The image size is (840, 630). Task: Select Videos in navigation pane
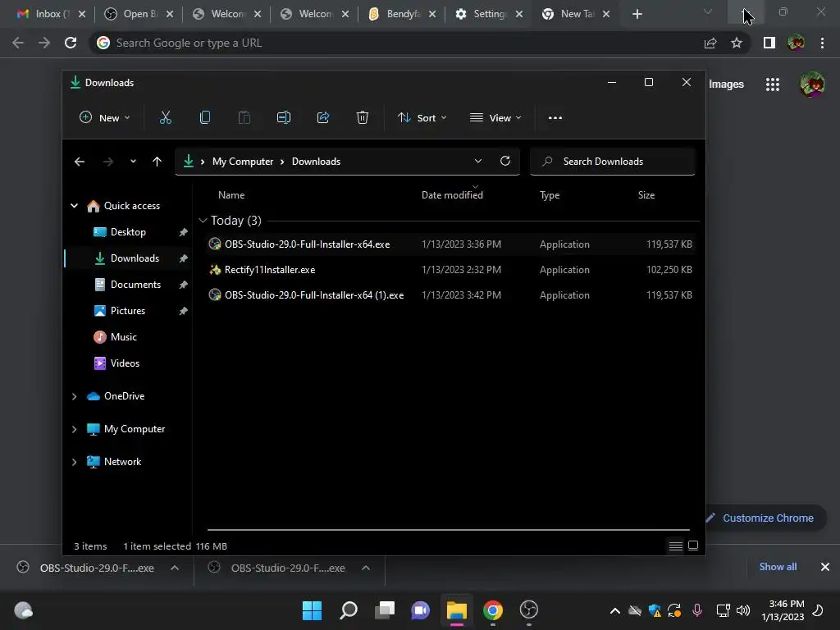[x=125, y=363]
